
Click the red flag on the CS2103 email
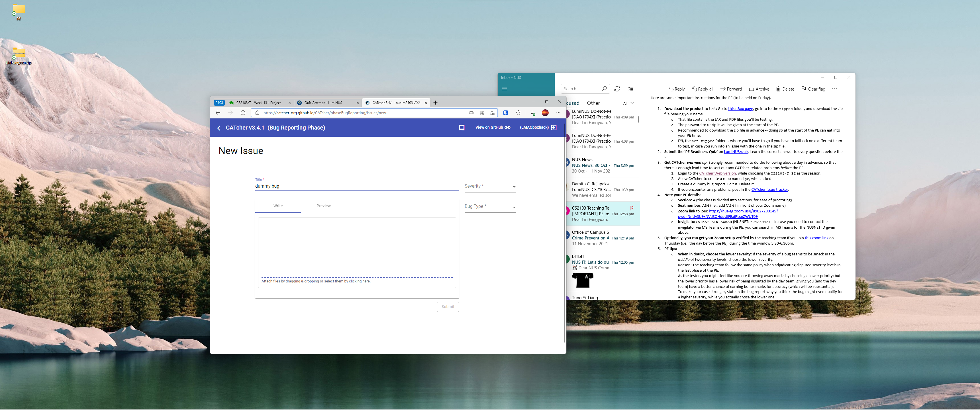coord(631,208)
